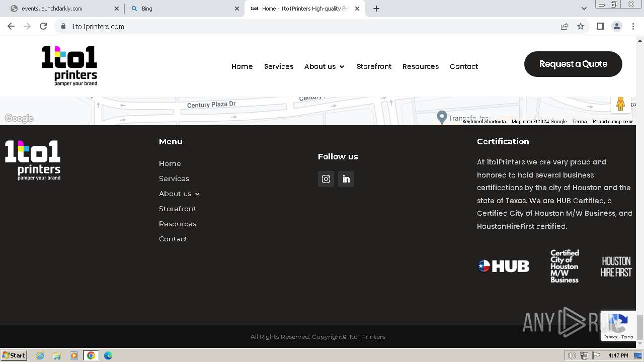
Task: Open the LinkedIn follow icon
Action: [x=346, y=179]
